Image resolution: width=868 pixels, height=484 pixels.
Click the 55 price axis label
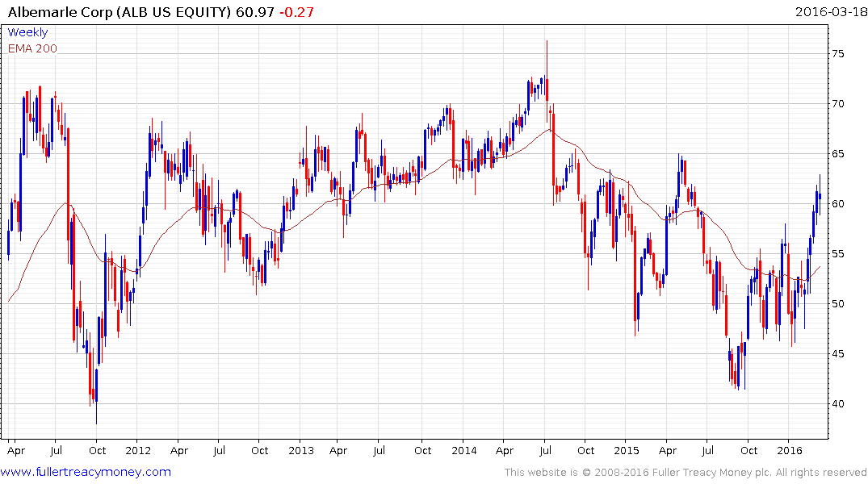coord(837,254)
